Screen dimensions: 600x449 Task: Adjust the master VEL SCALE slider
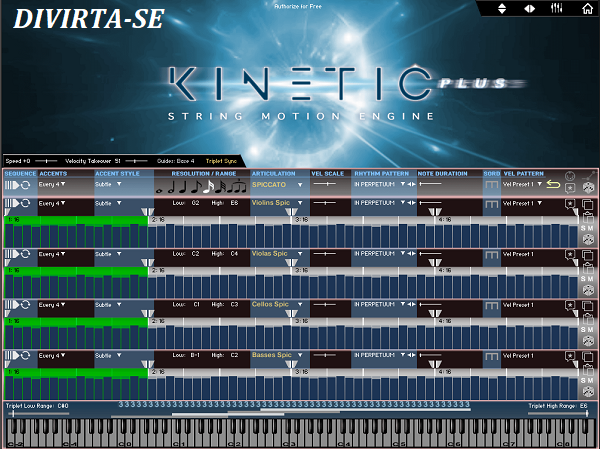tap(325, 184)
